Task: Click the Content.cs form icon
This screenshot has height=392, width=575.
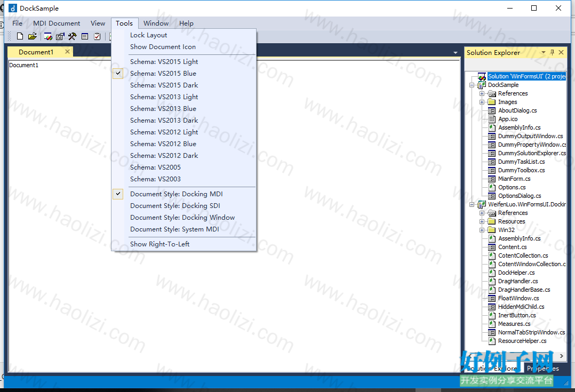Action: point(492,247)
